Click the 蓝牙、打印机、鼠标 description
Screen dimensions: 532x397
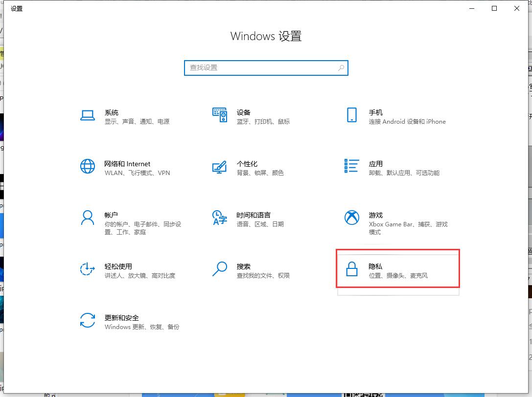pyautogui.click(x=263, y=121)
